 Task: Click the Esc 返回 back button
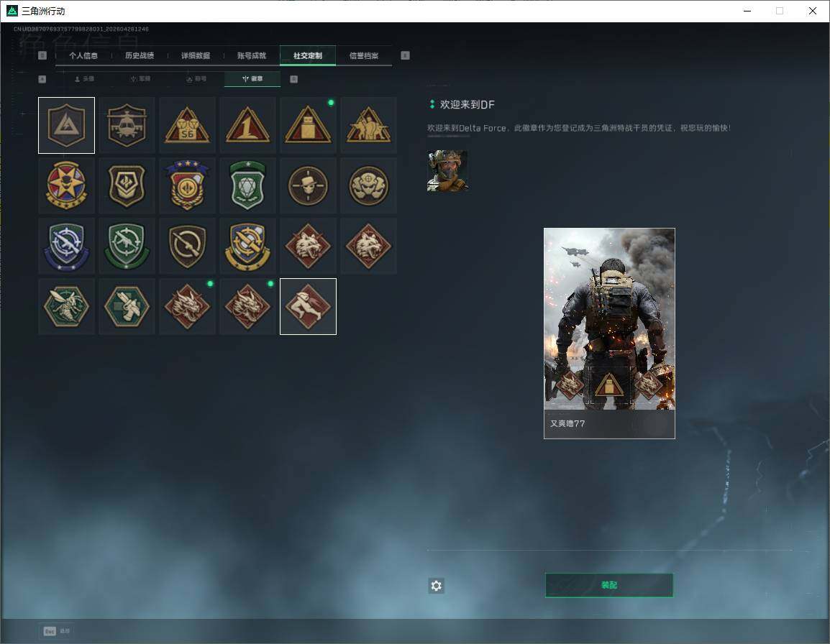click(57, 631)
